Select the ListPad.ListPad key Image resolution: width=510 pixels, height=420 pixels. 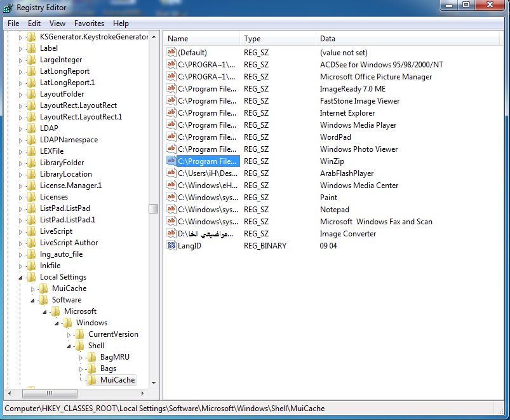click(65, 208)
